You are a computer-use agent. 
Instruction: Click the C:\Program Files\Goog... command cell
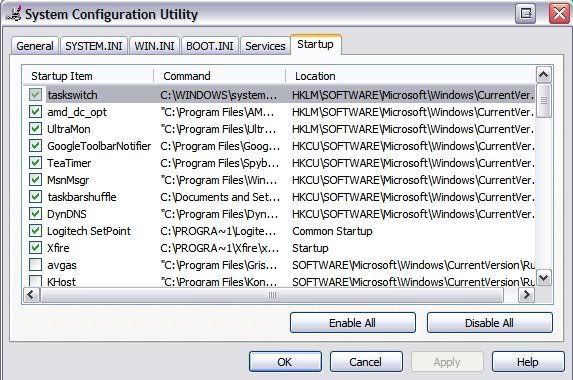click(x=220, y=146)
